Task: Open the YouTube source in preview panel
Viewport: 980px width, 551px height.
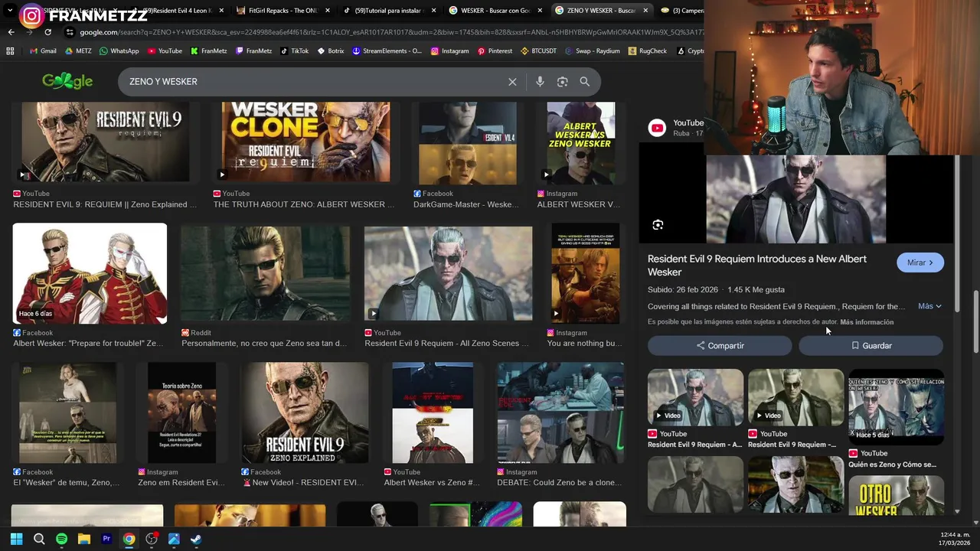Action: coord(677,128)
